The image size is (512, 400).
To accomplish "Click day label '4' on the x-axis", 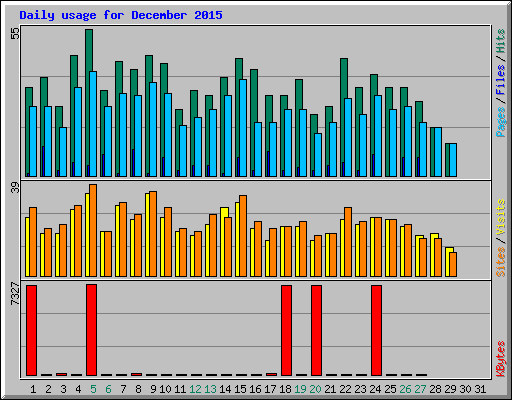I will pyautogui.click(x=78, y=389).
